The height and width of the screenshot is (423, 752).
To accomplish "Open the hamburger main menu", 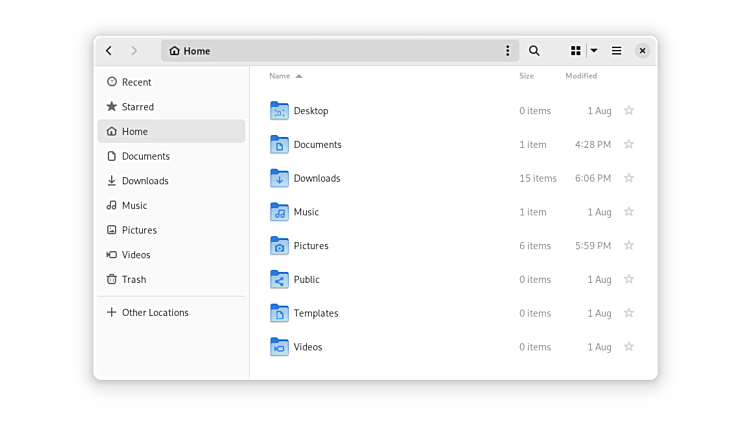I will [x=617, y=51].
